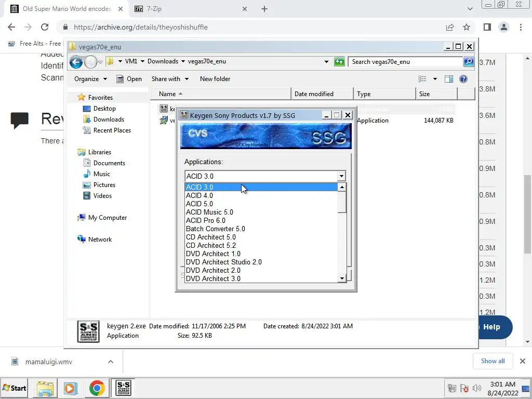Click the list scrollbar down arrow
Screen dimensions: 532x399
[x=342, y=278]
